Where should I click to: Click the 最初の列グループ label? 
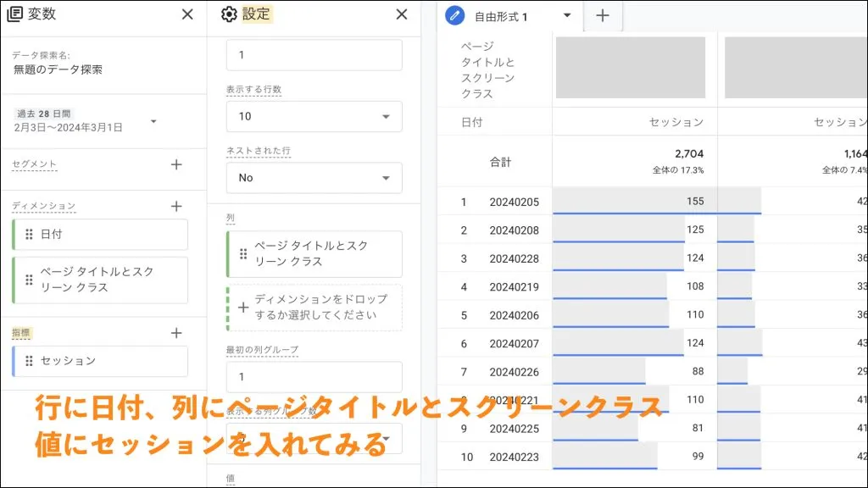click(x=263, y=350)
